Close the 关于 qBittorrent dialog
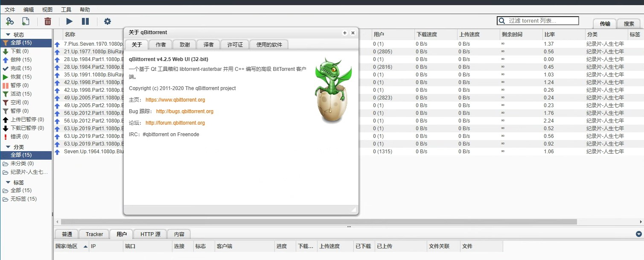The image size is (644, 260). 353,33
